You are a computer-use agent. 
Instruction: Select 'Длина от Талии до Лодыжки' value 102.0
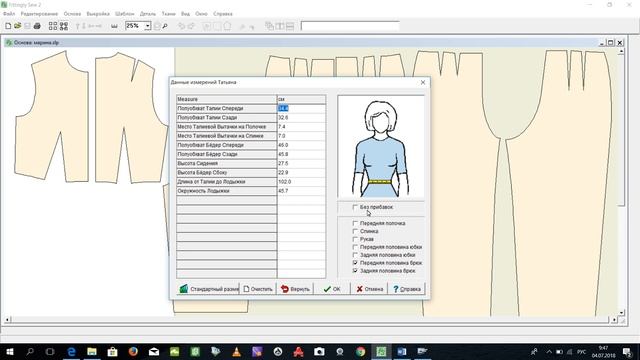[301, 182]
